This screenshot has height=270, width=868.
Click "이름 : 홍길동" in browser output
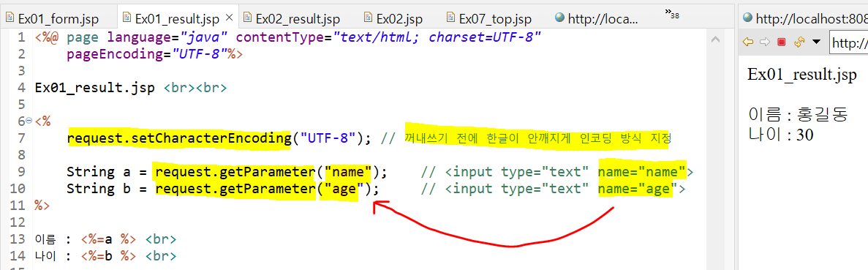(798, 115)
